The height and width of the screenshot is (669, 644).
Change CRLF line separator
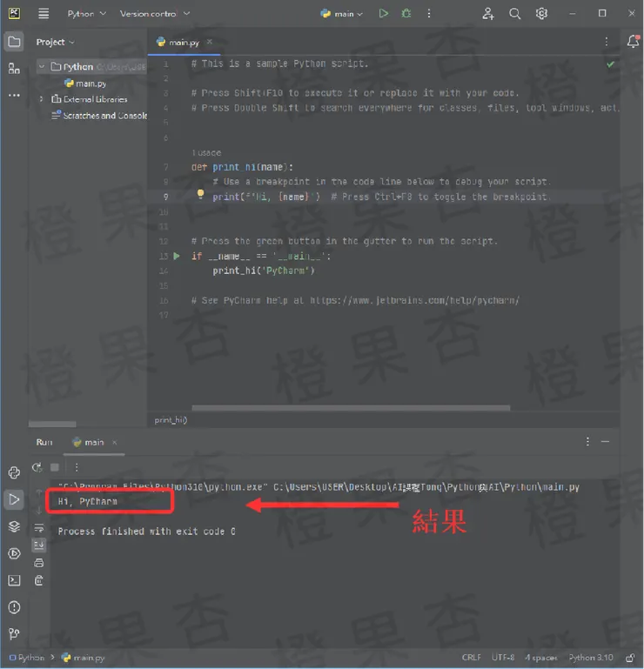pyautogui.click(x=471, y=658)
